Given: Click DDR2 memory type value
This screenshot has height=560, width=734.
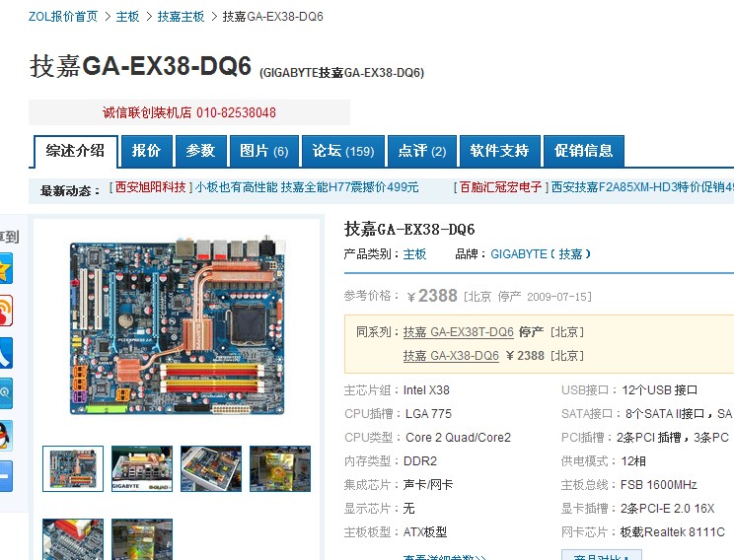Looking at the screenshot, I should pos(420,461).
